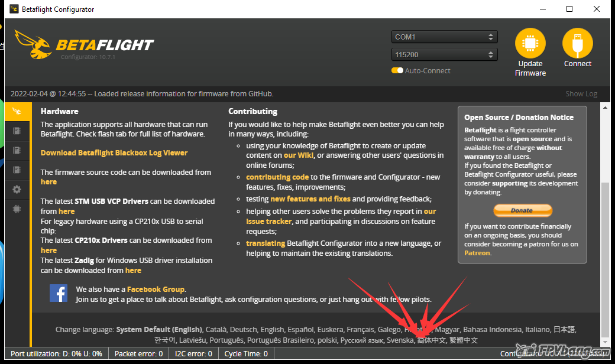Switch language to Deutsch
Screen dimensions: 615x364
point(243,330)
